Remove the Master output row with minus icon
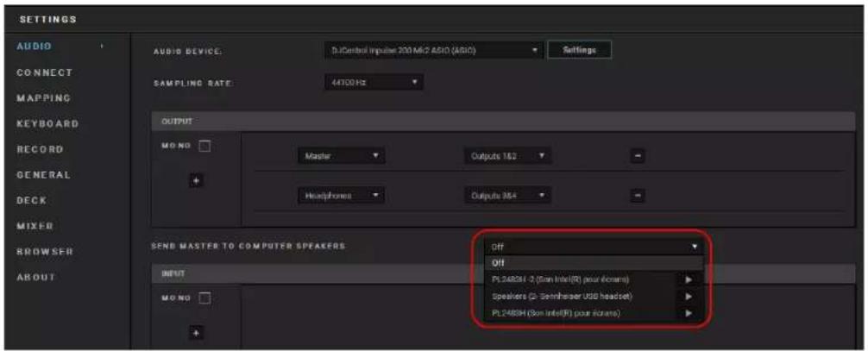Image resolution: width=868 pixels, height=351 pixels. coord(637,157)
